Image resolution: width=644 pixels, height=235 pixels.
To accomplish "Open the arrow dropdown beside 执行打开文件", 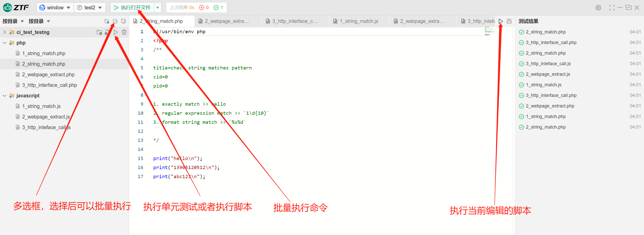I will [158, 8].
